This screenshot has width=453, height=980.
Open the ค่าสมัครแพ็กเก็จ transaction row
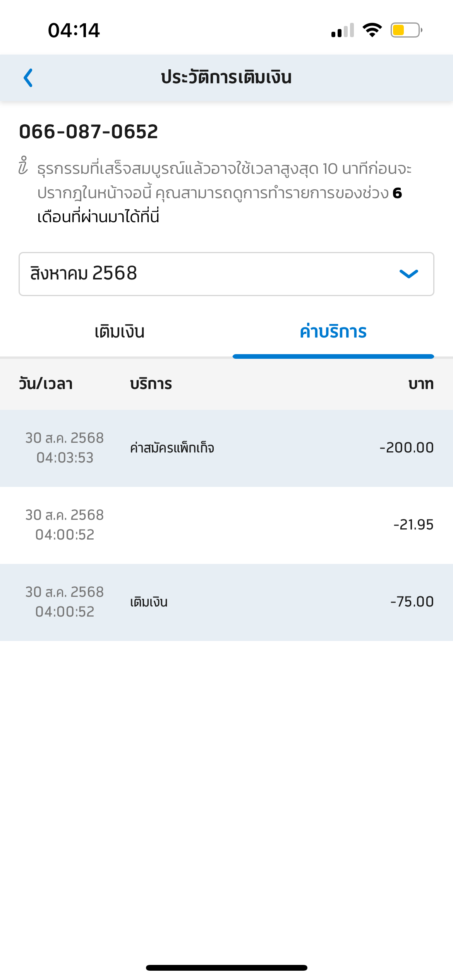(x=226, y=448)
